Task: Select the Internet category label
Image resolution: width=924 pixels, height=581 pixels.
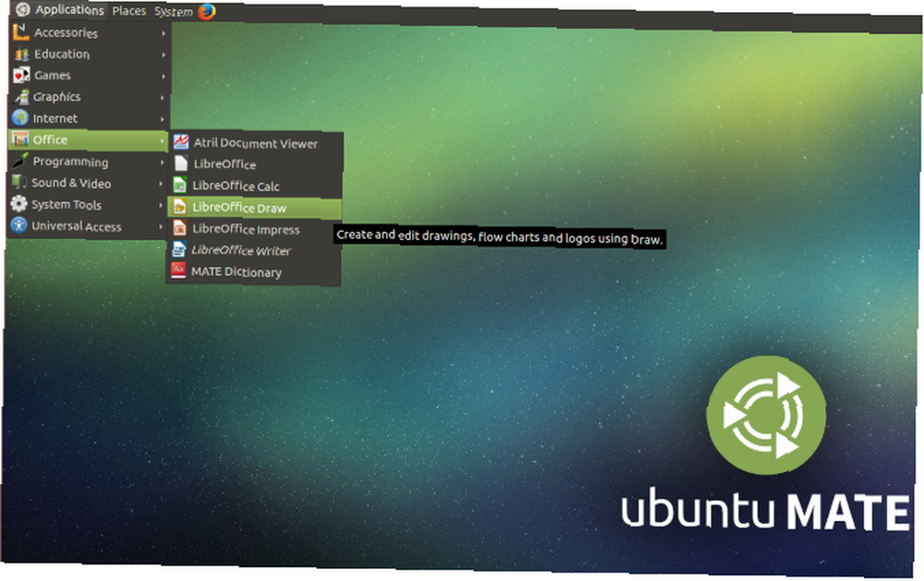Action: pyautogui.click(x=55, y=118)
